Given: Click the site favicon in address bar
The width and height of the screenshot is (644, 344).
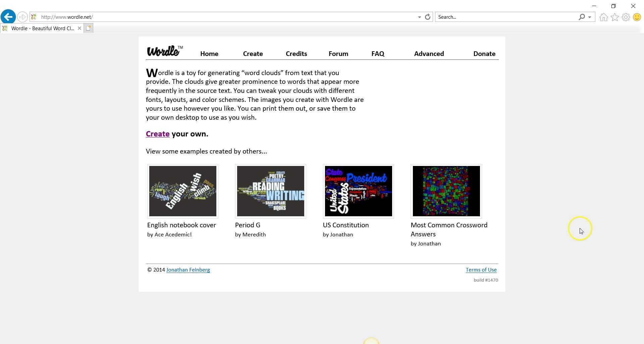Looking at the screenshot, I should coord(34,17).
